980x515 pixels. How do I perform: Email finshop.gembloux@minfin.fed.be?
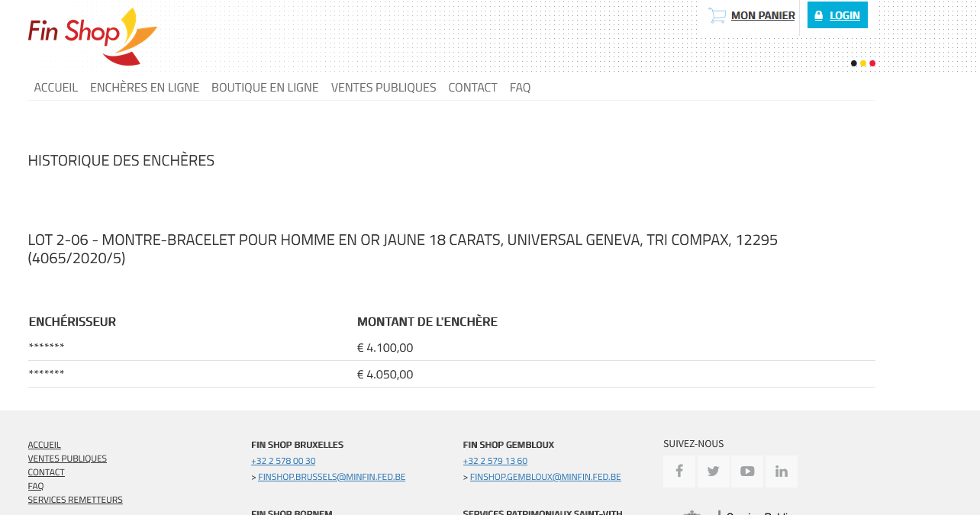545,477
